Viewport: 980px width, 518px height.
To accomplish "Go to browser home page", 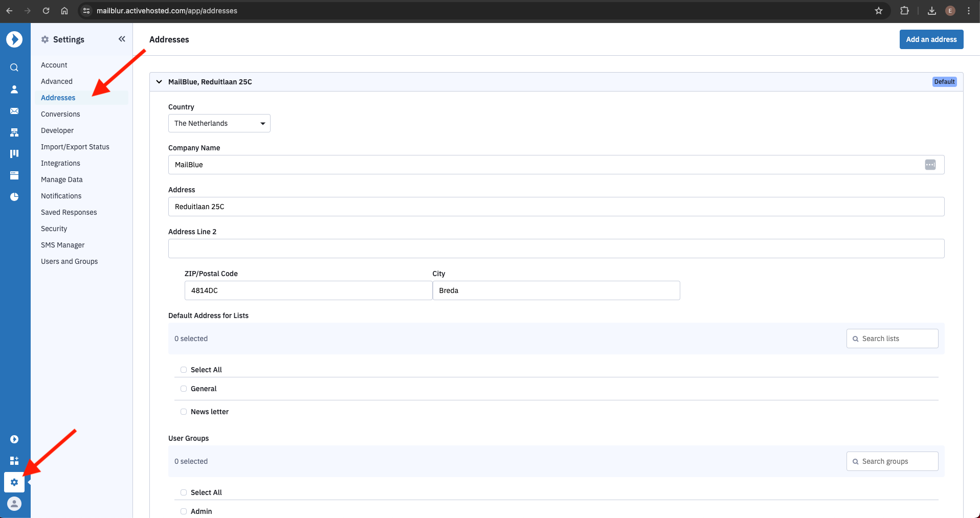I will [x=64, y=11].
